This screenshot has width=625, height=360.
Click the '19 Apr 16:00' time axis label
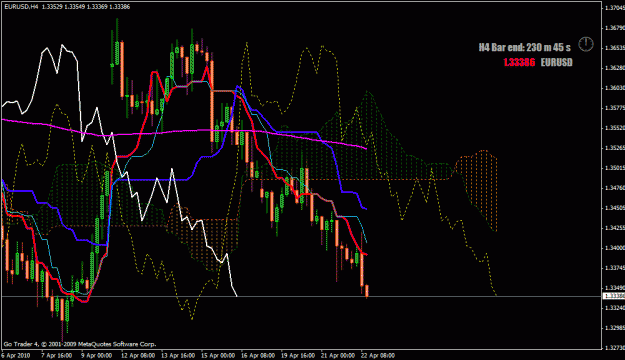(297, 356)
